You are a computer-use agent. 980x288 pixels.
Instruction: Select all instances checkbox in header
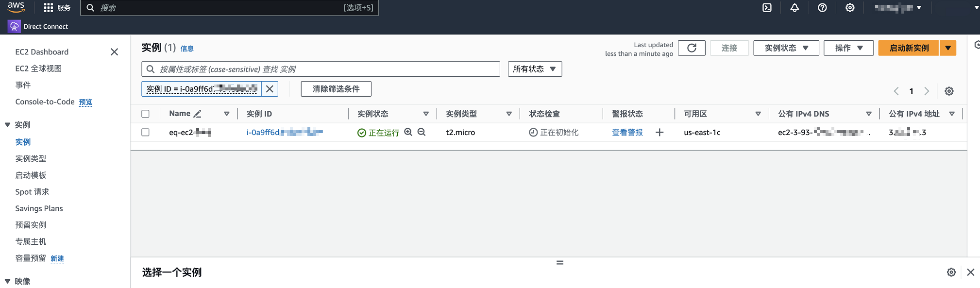point(145,114)
